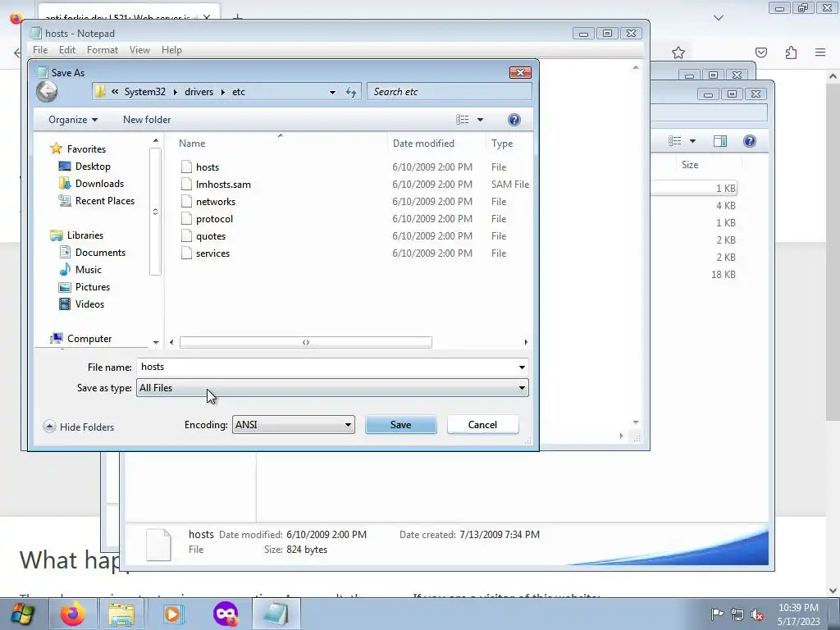Click the muted volume tray icon
Image resolution: width=840 pixels, height=630 pixels.
(x=757, y=614)
